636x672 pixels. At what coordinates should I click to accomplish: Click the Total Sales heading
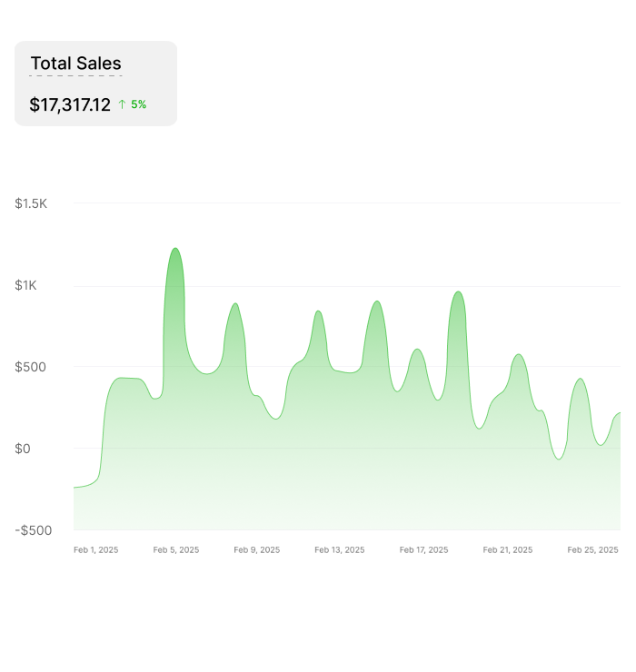pos(76,64)
